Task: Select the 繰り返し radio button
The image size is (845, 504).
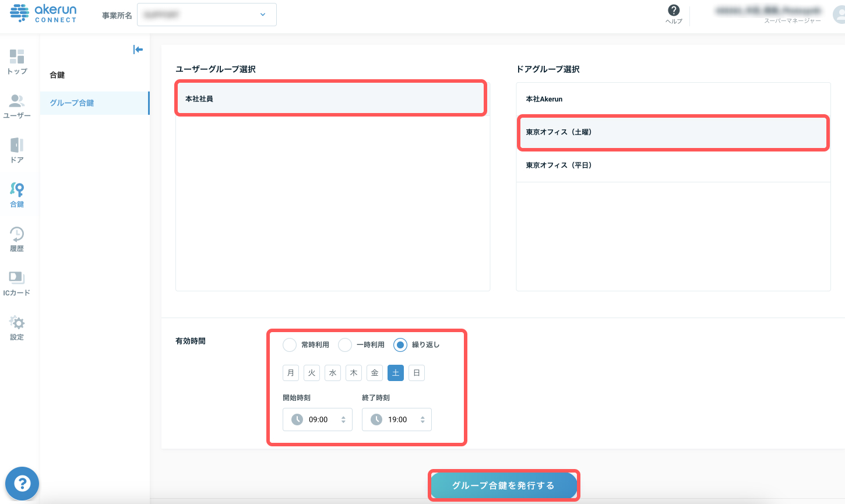Action: pos(400,345)
